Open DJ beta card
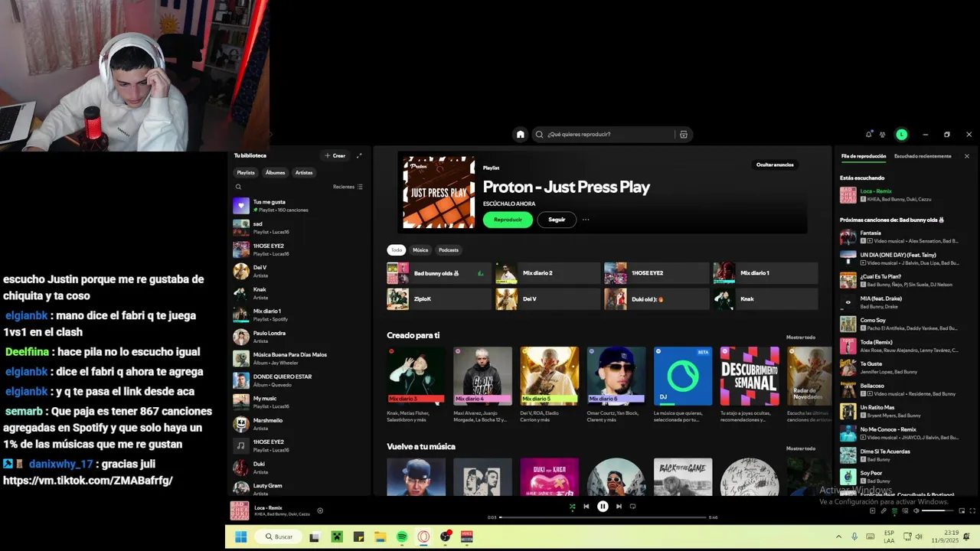Screen dimensions: 980x551 click(683, 385)
